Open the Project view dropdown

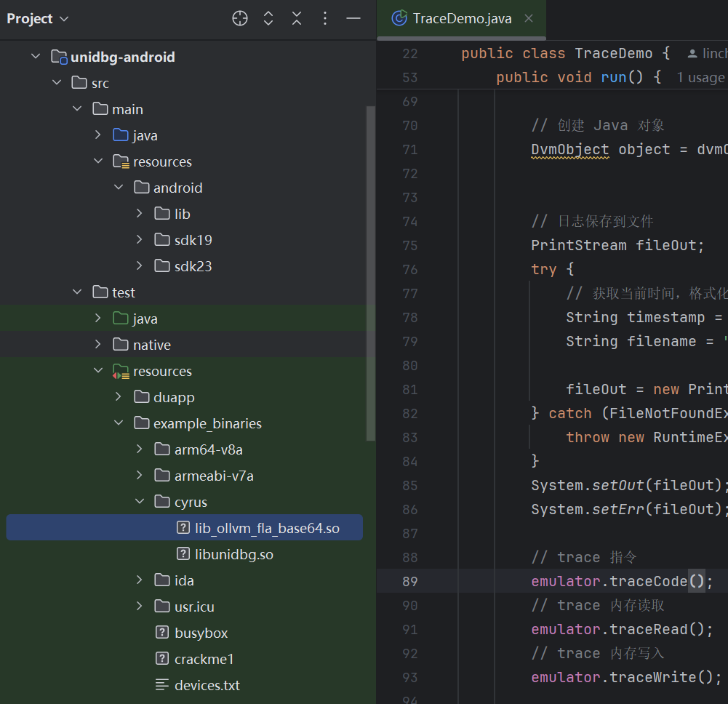(38, 19)
